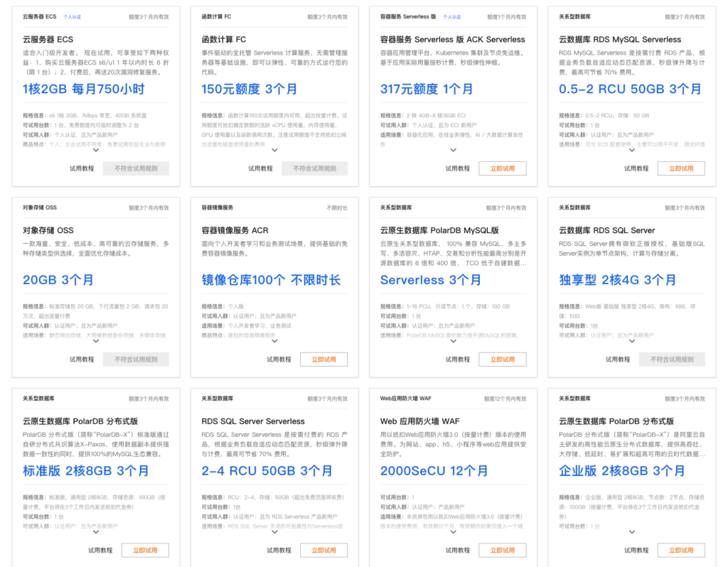Click the 个人认证 tag on the 云服务器 ECS card
Screen dimensions: 728x567
[x=72, y=17]
